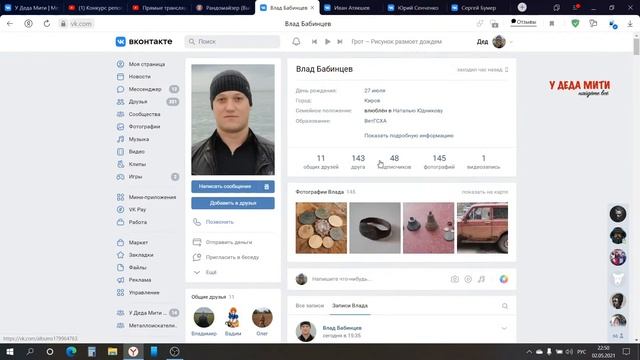
Task: Click Пригласить в беседу option
Action: (x=232, y=257)
